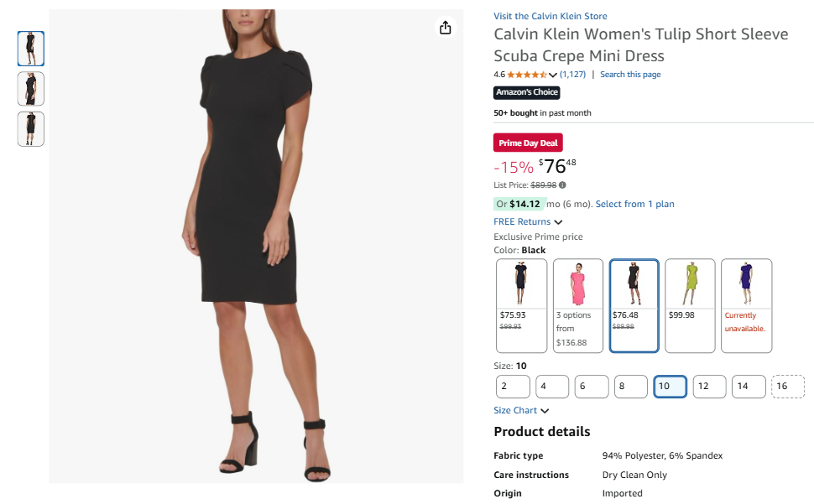814x504 pixels.
Task: Click the list price info icon
Action: [x=563, y=185]
